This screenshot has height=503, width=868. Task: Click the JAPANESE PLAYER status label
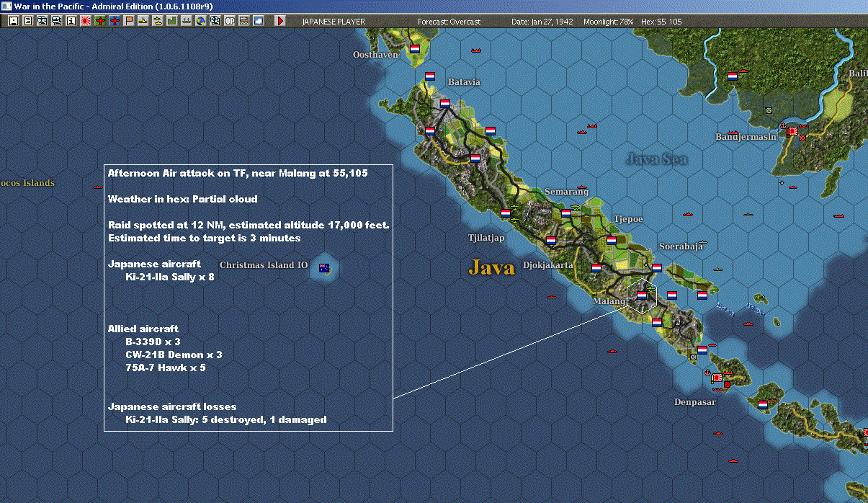click(334, 22)
